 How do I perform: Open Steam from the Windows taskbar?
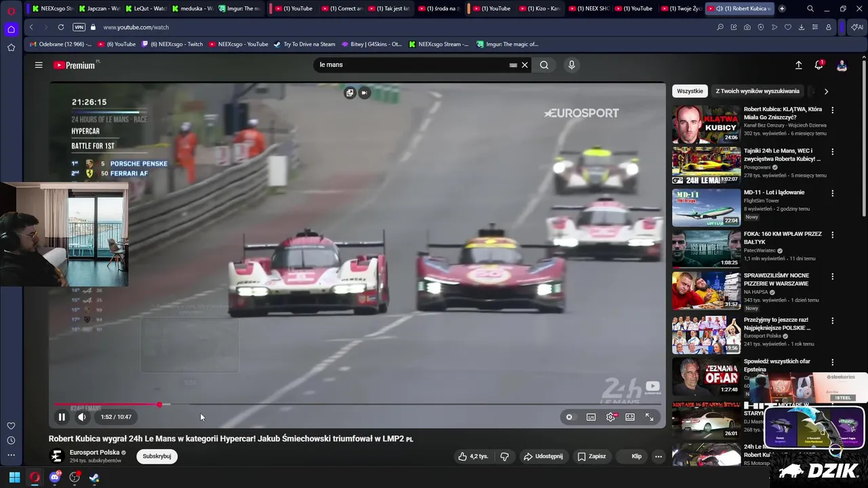pyautogui.click(x=94, y=477)
